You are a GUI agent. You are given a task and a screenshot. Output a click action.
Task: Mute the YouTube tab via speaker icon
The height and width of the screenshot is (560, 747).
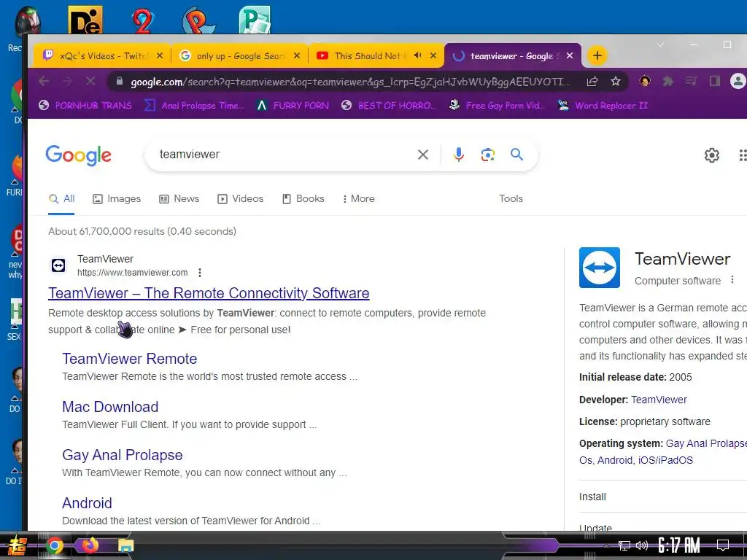[418, 55]
